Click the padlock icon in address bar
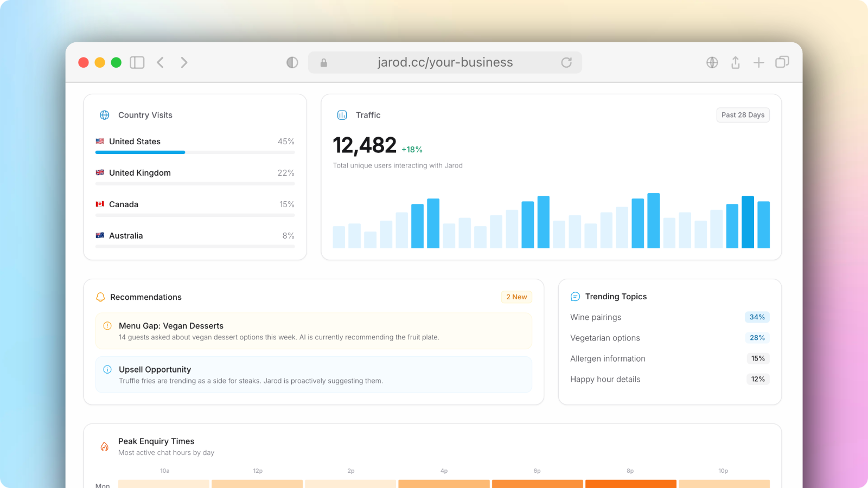The width and height of the screenshot is (868, 488). point(324,63)
